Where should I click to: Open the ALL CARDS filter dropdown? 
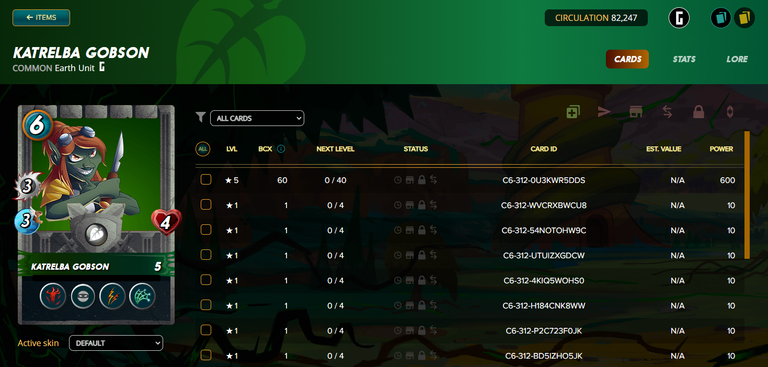tap(257, 118)
